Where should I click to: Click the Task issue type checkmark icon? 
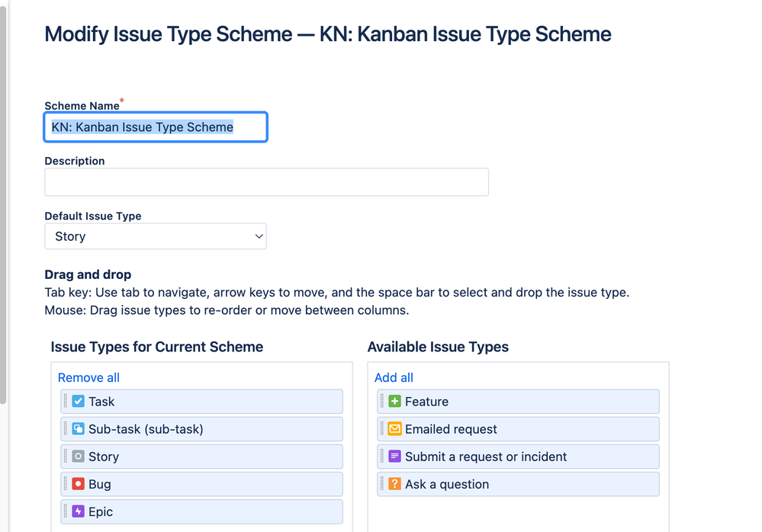(x=78, y=402)
